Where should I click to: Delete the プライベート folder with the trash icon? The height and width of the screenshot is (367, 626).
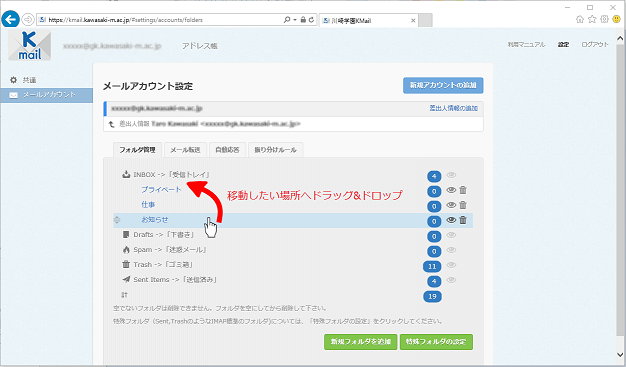click(x=463, y=190)
